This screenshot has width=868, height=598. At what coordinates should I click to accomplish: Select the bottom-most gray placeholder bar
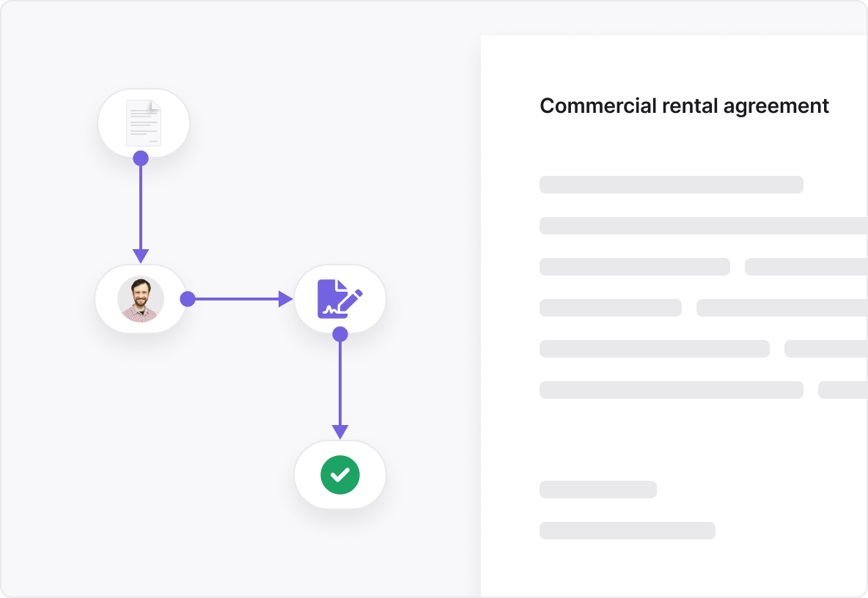point(627,531)
